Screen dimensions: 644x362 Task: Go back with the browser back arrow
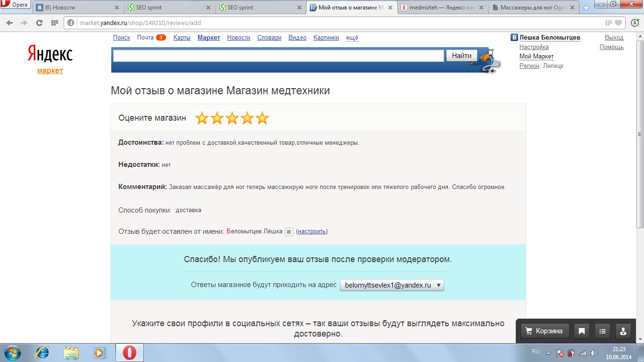[x=9, y=23]
